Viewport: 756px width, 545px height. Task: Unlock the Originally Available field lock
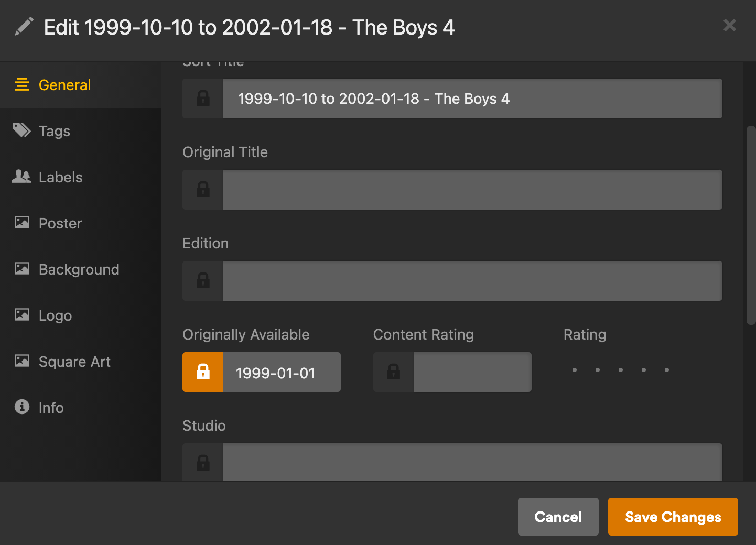[203, 372]
